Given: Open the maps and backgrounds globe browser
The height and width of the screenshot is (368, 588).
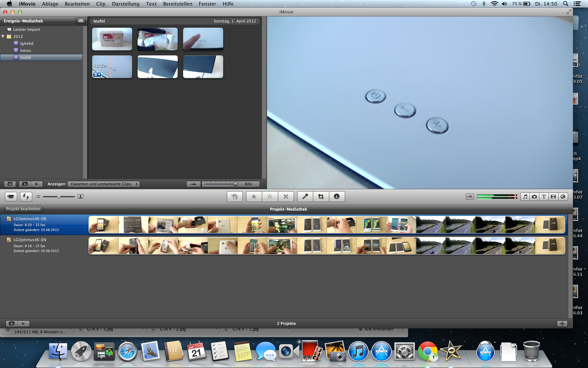Looking at the screenshot, I should coord(563,196).
